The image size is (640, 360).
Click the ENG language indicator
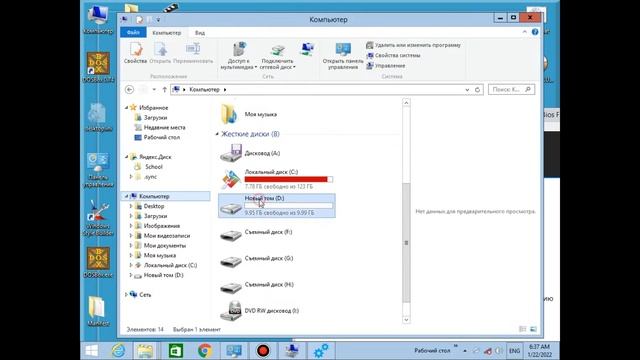pyautogui.click(x=514, y=351)
